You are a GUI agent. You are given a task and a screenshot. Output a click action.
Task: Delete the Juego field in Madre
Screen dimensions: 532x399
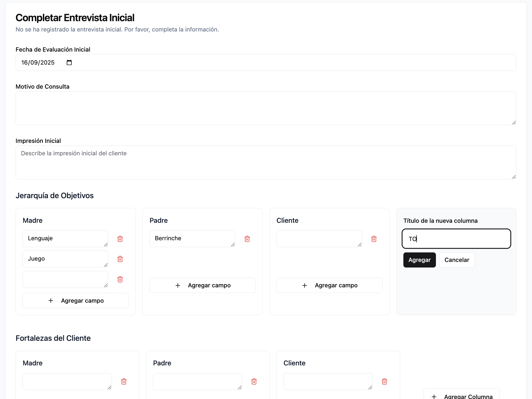point(120,259)
